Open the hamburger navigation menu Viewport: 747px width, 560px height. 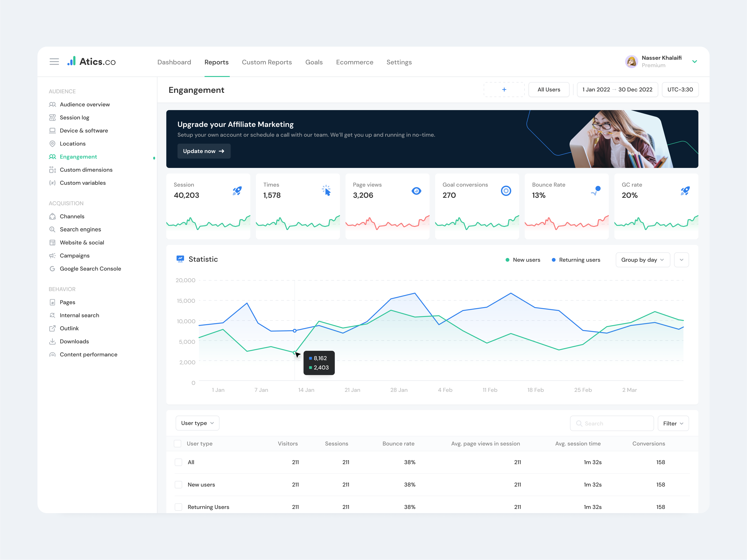tap(54, 61)
